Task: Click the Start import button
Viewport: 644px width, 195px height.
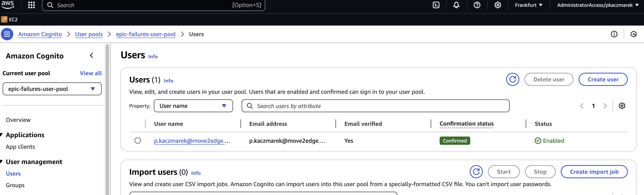Action: [x=503, y=172]
